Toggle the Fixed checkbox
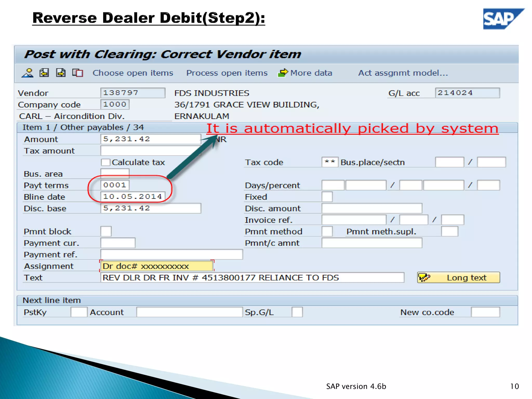The height and width of the screenshot is (399, 532). tap(327, 197)
